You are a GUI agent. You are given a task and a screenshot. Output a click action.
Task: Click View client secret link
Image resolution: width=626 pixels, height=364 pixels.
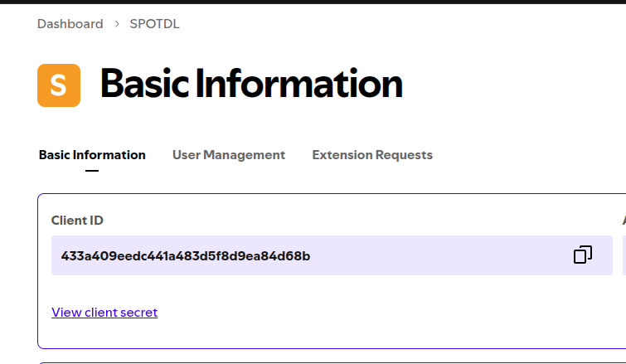(104, 312)
